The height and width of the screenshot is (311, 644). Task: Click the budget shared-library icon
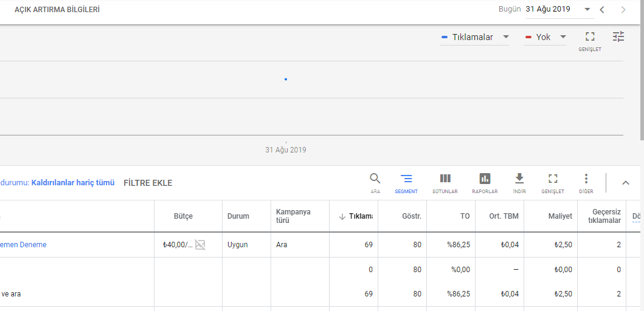coord(200,245)
